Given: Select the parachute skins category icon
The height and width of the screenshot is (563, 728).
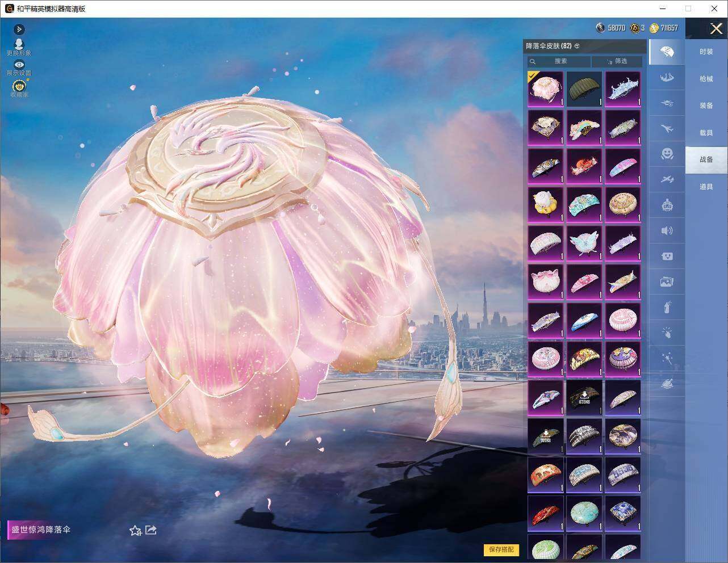Looking at the screenshot, I should 667,52.
